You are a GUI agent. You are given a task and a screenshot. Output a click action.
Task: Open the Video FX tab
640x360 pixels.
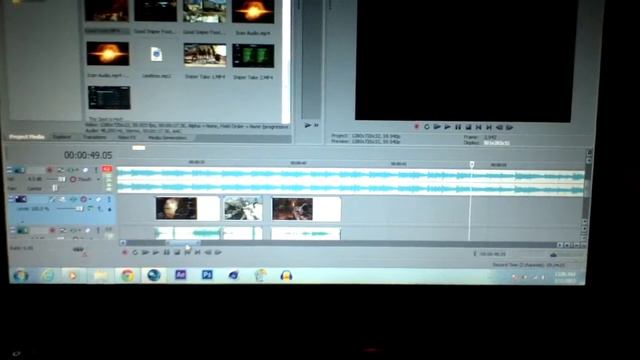click(127, 138)
